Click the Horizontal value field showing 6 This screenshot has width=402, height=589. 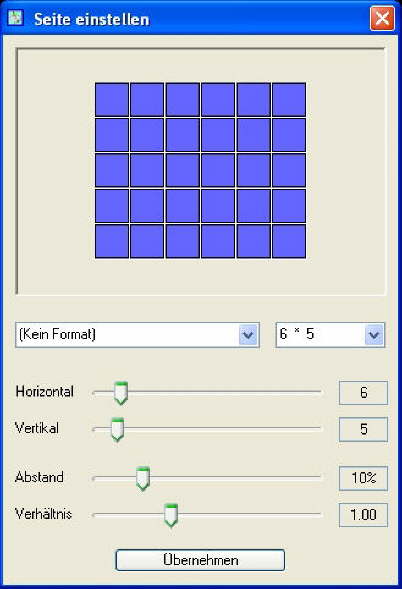363,393
